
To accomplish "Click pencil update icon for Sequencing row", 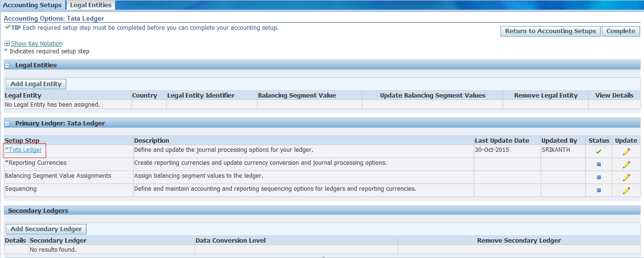I will [626, 190].
